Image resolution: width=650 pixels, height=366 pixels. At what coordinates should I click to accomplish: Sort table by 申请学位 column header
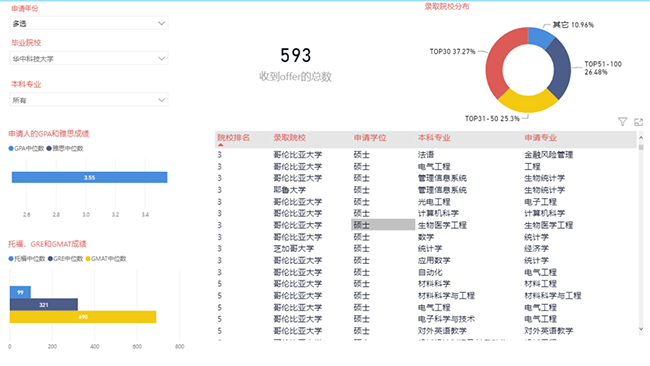pos(370,138)
